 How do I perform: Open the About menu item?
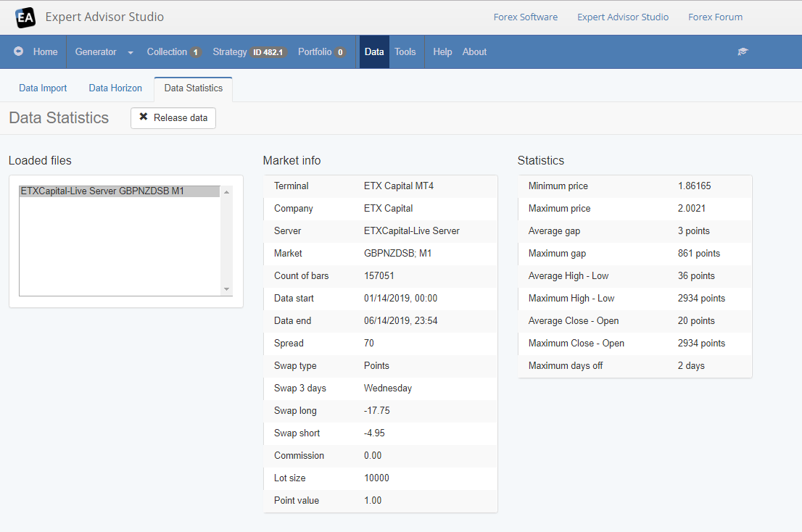[475, 51]
